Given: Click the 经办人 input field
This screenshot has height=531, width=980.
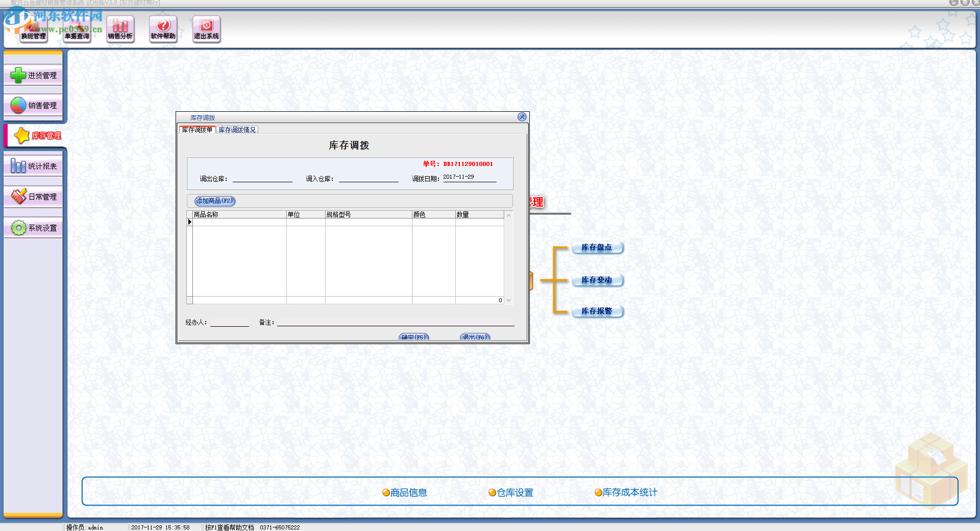Looking at the screenshot, I should [x=230, y=322].
